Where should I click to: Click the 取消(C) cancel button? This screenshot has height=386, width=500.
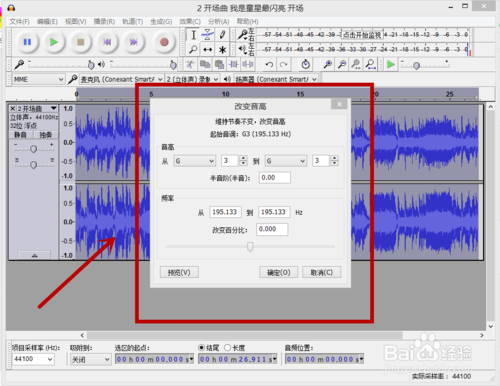coord(322,272)
